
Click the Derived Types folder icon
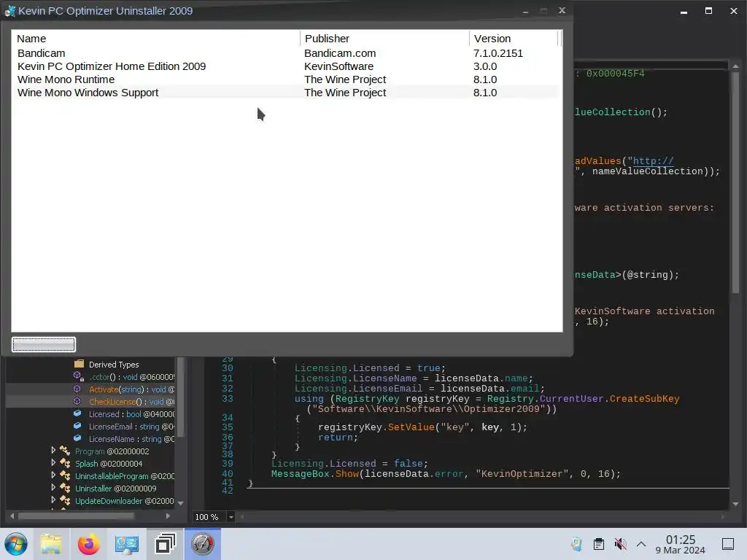(x=79, y=364)
